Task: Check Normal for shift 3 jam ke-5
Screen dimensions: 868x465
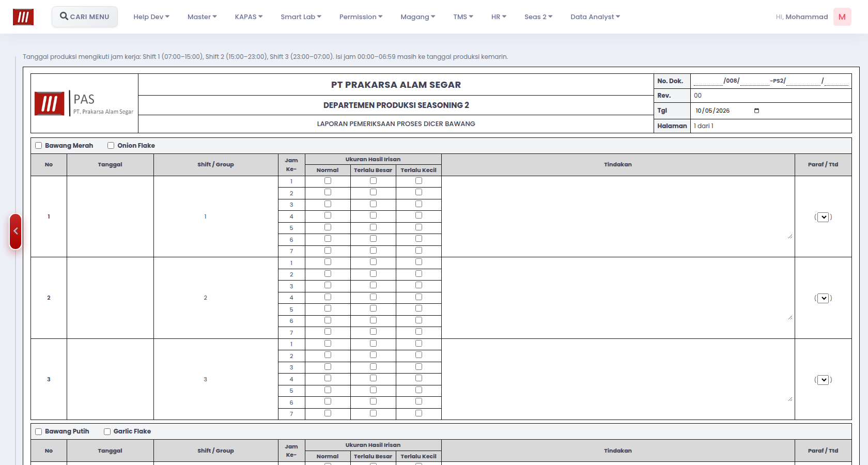Action: point(328,390)
